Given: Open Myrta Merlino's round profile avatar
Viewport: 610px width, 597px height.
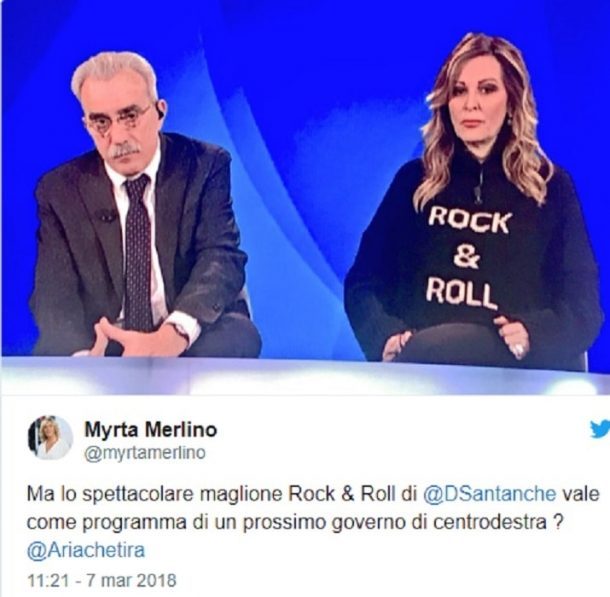Looking at the screenshot, I should (x=51, y=438).
